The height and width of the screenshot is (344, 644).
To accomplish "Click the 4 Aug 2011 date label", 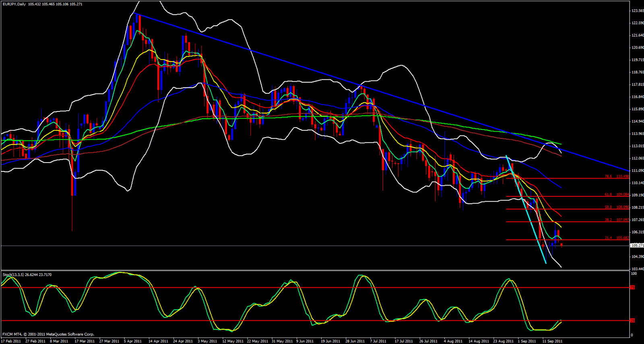I will coord(453,341).
